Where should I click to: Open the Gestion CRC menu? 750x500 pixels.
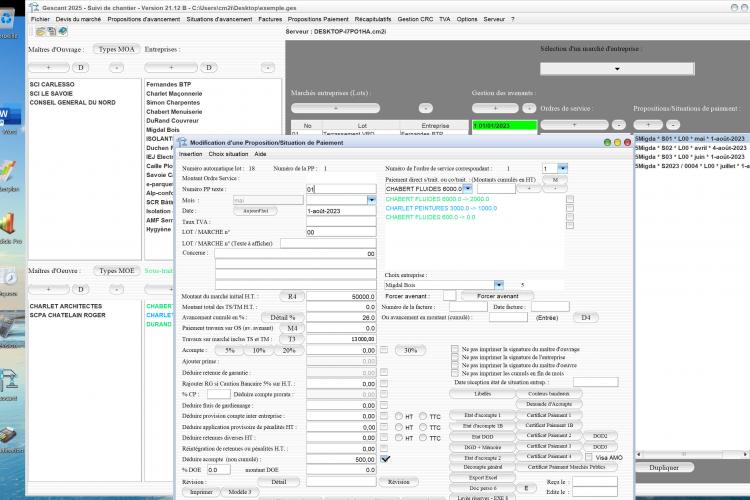coord(415,19)
